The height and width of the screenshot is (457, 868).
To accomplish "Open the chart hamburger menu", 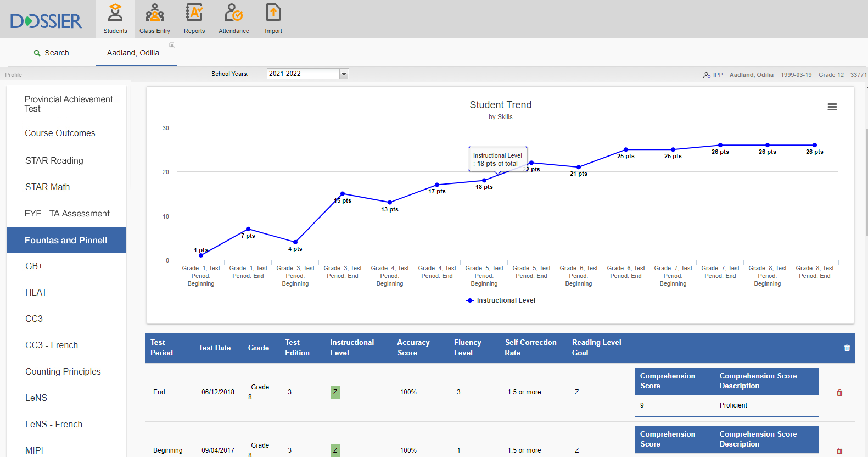I will [832, 107].
